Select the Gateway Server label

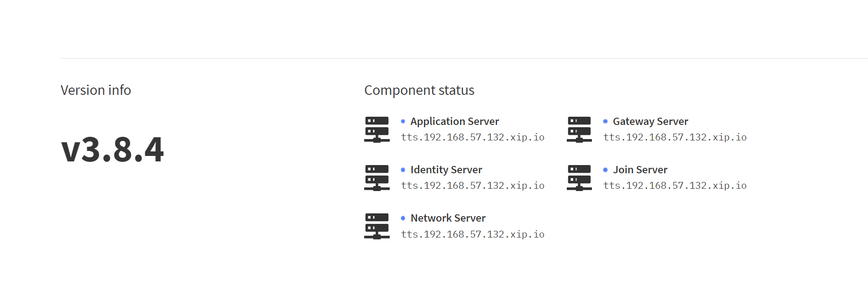click(650, 122)
